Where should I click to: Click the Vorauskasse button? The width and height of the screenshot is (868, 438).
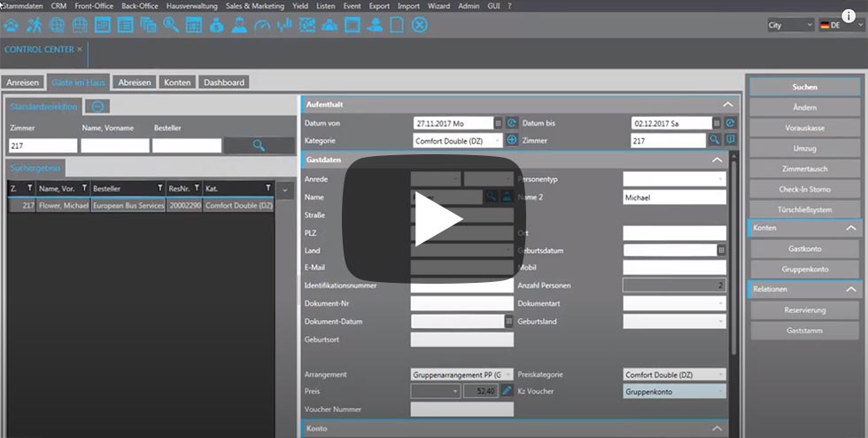(x=804, y=128)
